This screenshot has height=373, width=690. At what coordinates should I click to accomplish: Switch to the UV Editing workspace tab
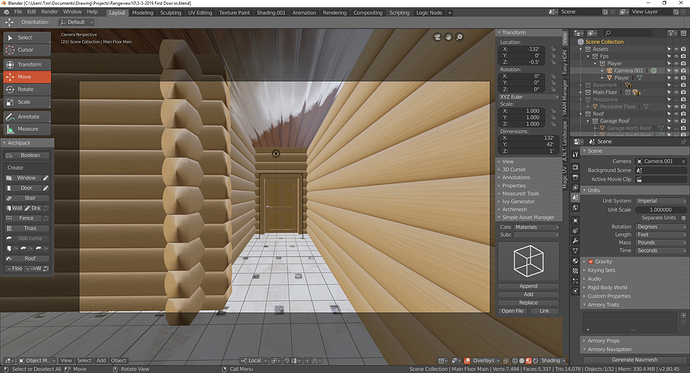click(x=200, y=13)
